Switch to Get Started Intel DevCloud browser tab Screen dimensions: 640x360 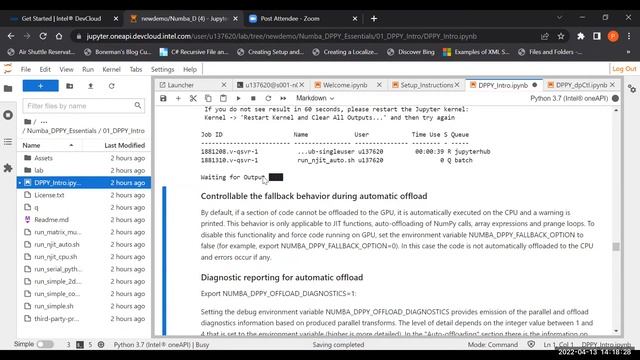click(61, 19)
